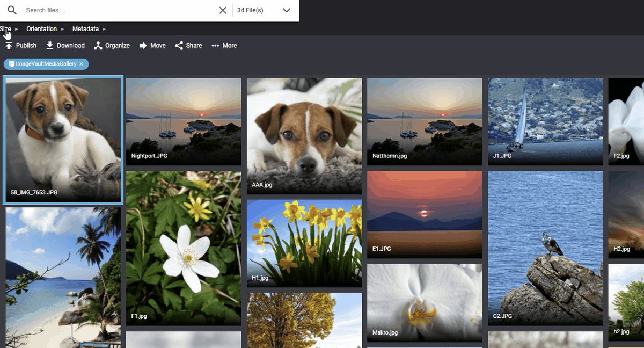644x348 pixels.
Task: Click the 34 File(s) count text
Action: tap(250, 10)
